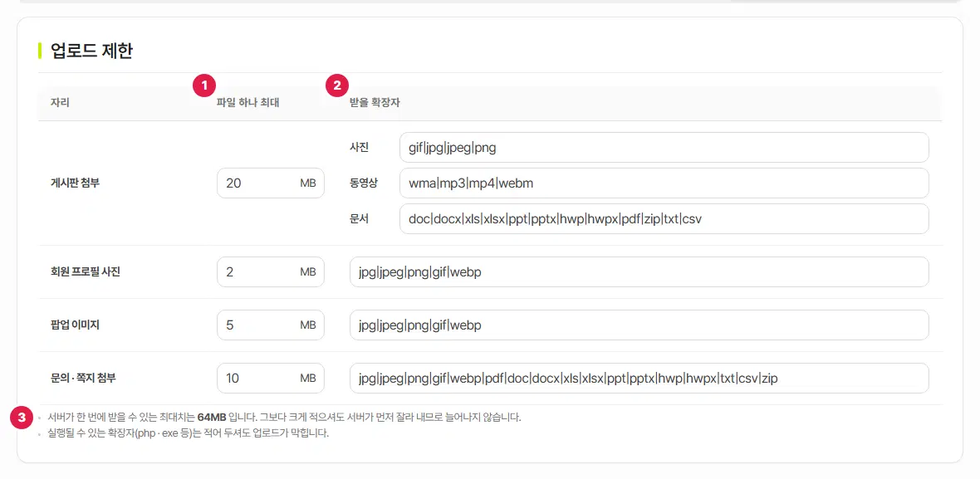Edit the 문서 extensions field

[x=664, y=218]
